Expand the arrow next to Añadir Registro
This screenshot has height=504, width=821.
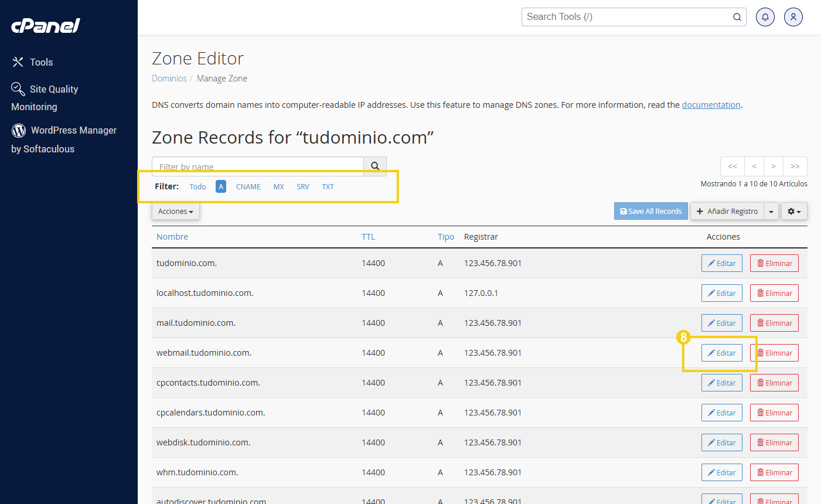771,212
